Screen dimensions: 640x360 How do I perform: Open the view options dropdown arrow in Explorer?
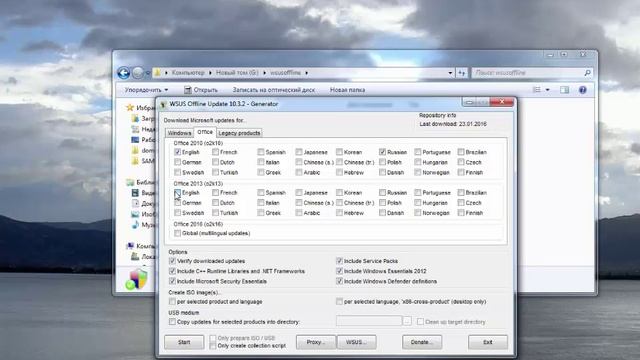[547, 90]
